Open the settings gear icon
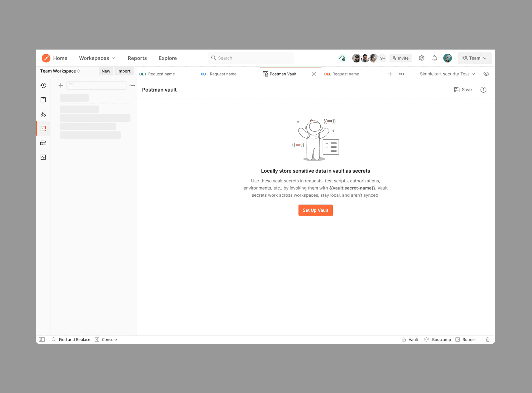 (422, 58)
